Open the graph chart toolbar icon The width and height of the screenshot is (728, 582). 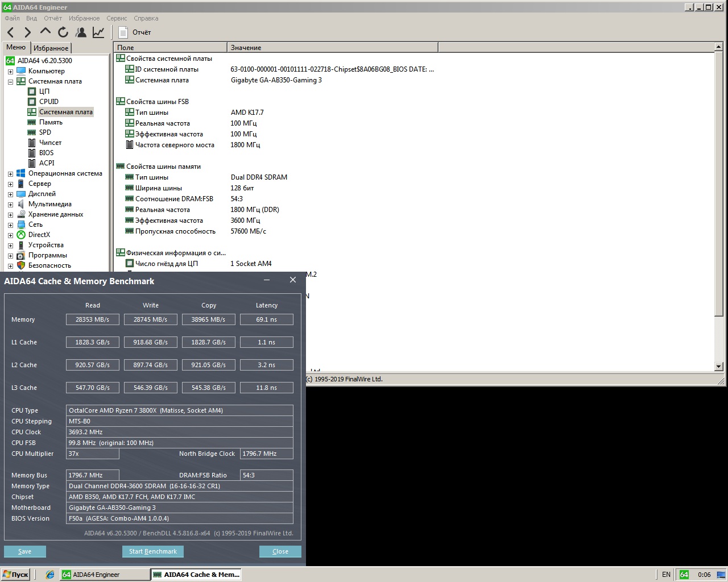pos(98,32)
